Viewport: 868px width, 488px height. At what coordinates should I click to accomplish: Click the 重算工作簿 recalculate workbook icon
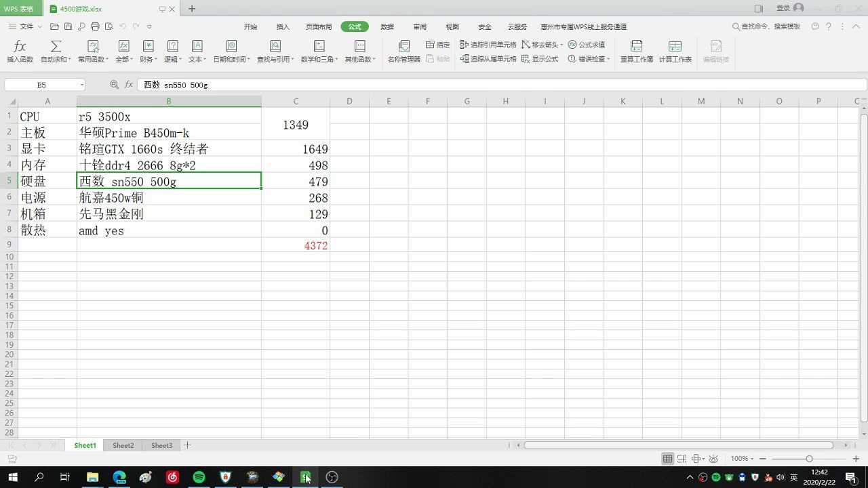click(x=636, y=46)
